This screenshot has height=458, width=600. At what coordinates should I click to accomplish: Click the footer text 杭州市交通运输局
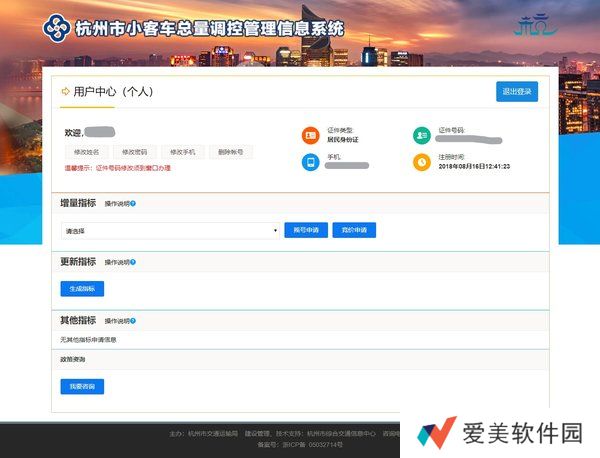pyautogui.click(x=213, y=434)
